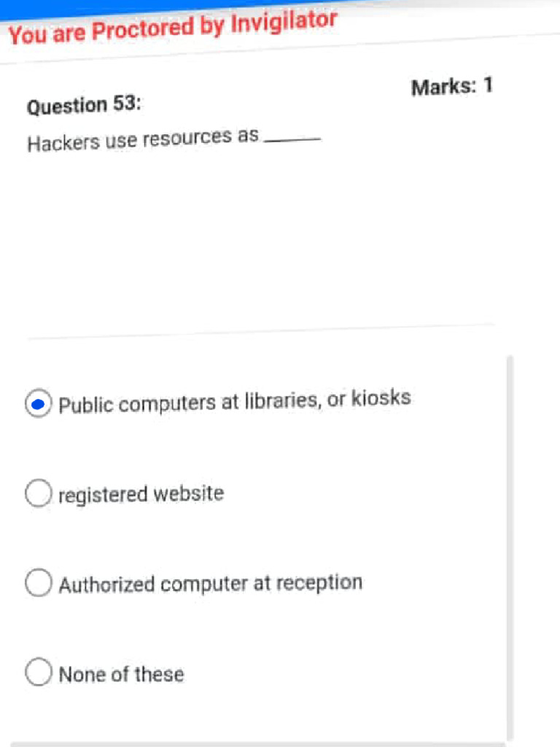This screenshot has height=747, width=560.
Task: Choose the "registered website" radio button
Action: coord(39,494)
